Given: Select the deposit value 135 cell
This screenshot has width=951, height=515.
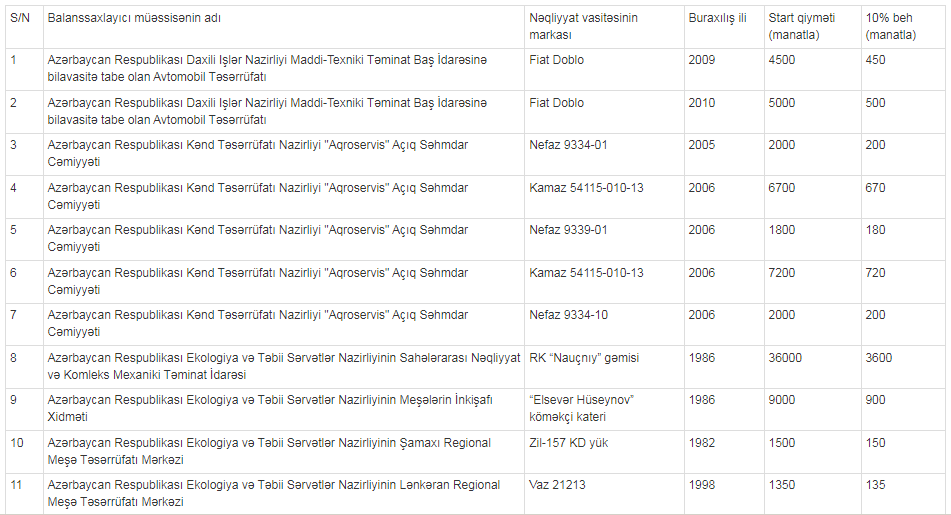Looking at the screenshot, I should pos(903,494).
